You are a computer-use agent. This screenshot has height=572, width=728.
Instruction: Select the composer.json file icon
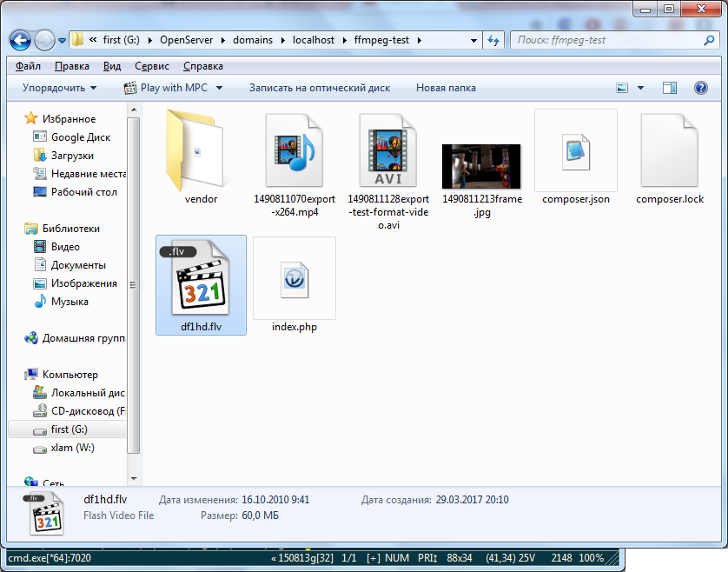point(575,150)
